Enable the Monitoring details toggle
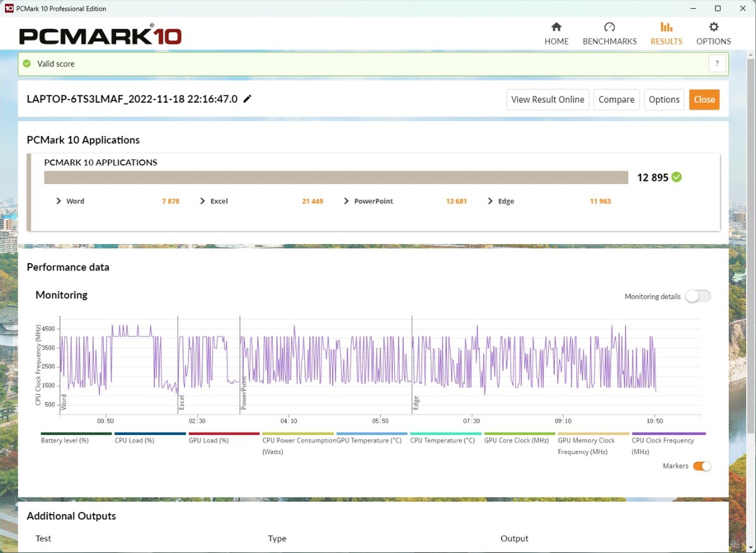Screen dimensions: 756x553 click(697, 296)
